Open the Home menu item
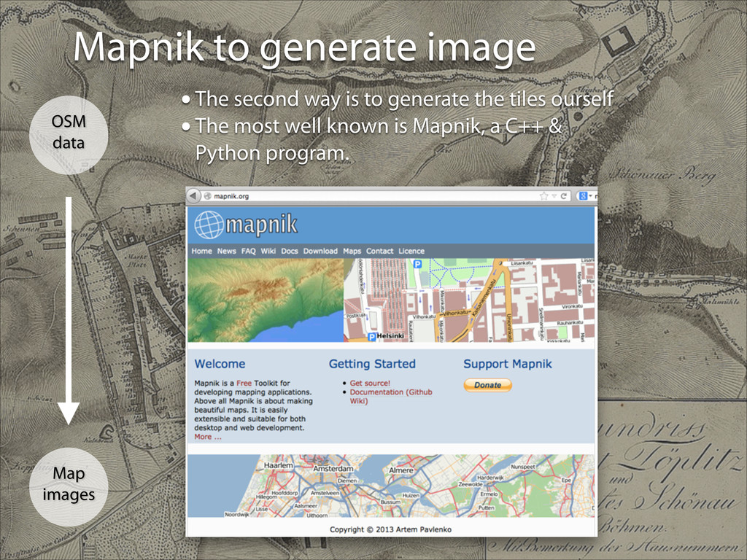The image size is (747, 560). [201, 251]
